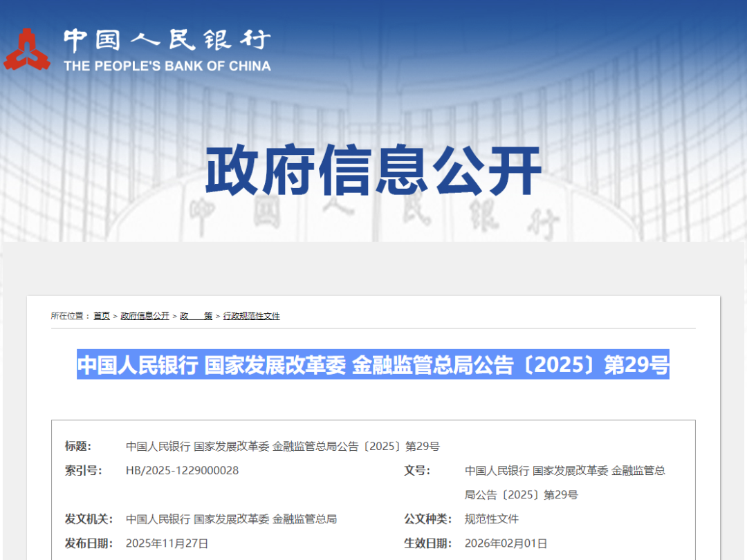
Task: Click the 所在位置 breadcrumb label
Action: click(68, 316)
